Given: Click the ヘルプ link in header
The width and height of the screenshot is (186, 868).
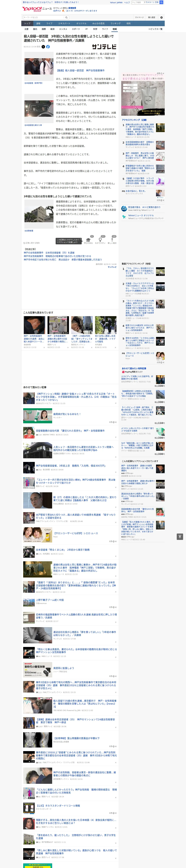Looking at the screenshot, I should point(127,2).
